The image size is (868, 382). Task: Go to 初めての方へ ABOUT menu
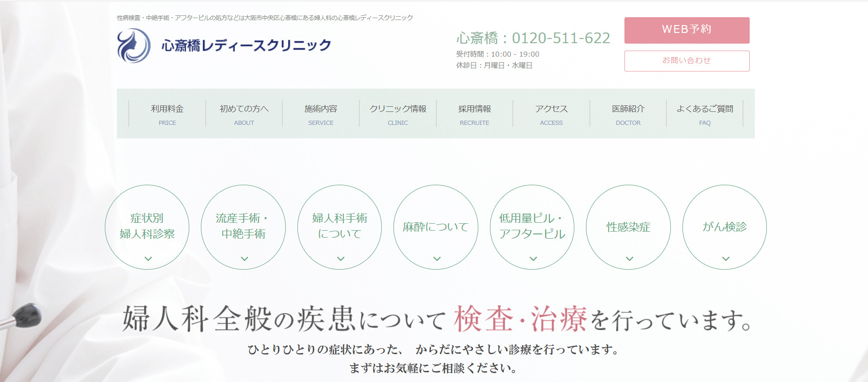[x=244, y=114]
